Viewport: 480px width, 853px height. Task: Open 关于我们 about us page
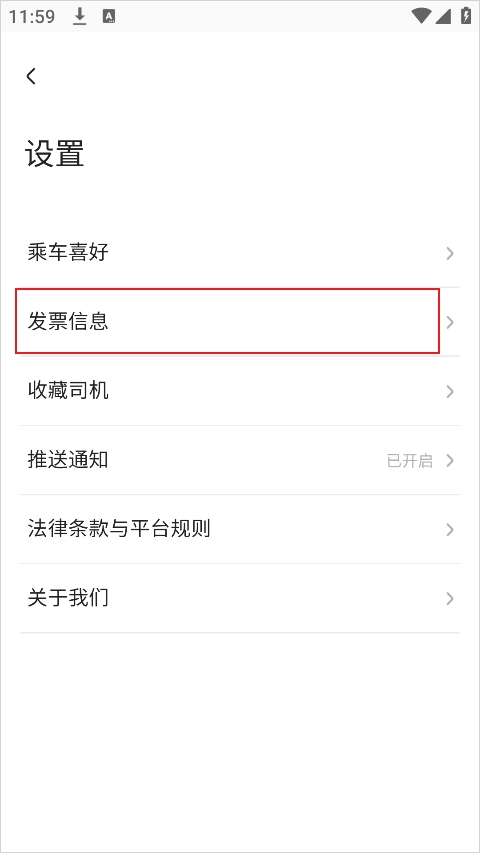(240, 598)
